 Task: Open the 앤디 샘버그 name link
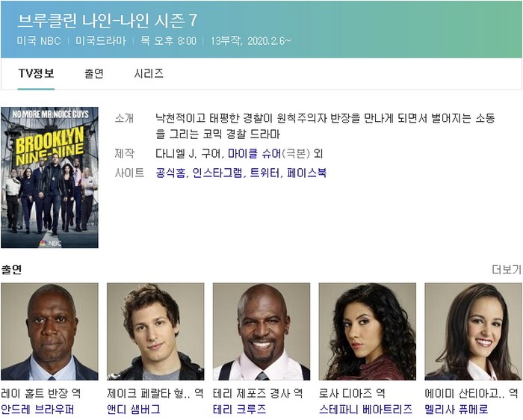134,410
